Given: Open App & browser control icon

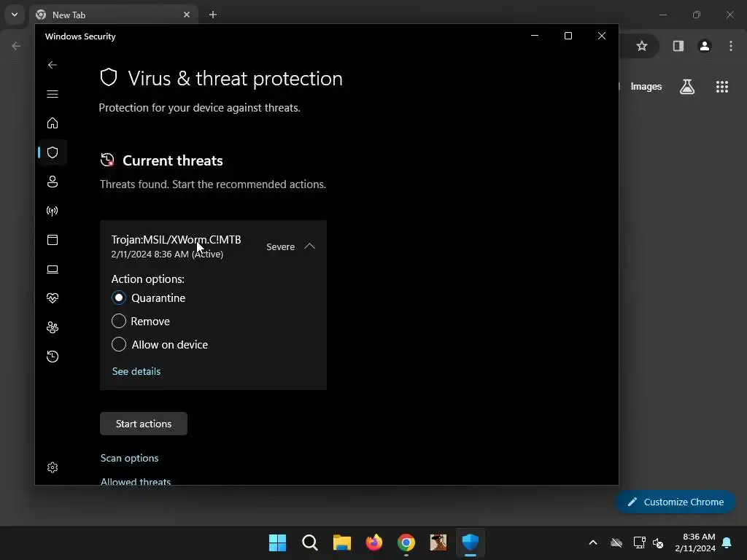Looking at the screenshot, I should click(53, 240).
